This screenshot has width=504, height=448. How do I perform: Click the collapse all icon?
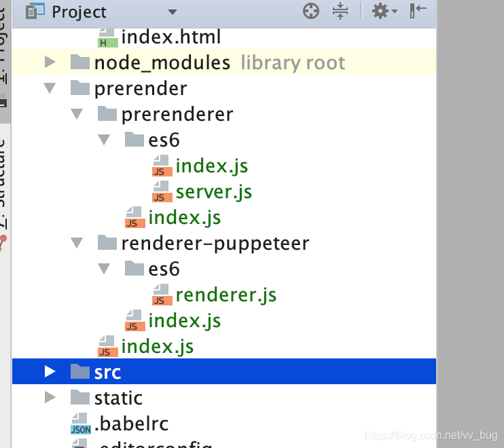point(340,12)
